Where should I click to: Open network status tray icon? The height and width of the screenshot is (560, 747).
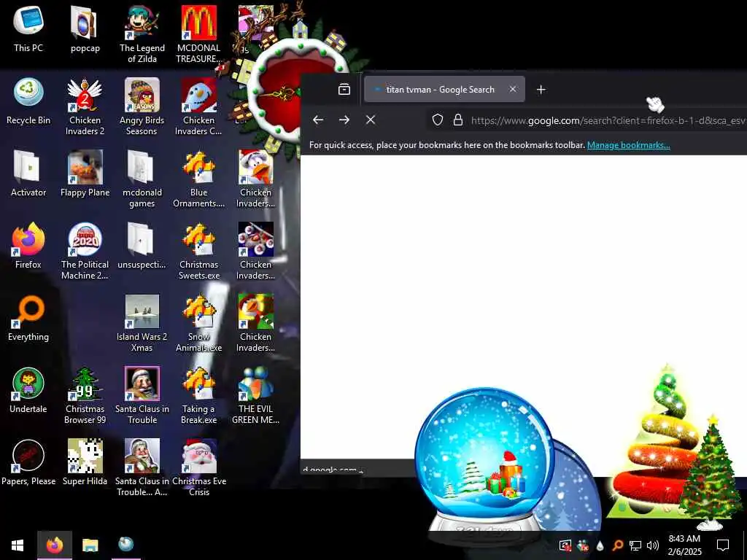click(x=635, y=545)
